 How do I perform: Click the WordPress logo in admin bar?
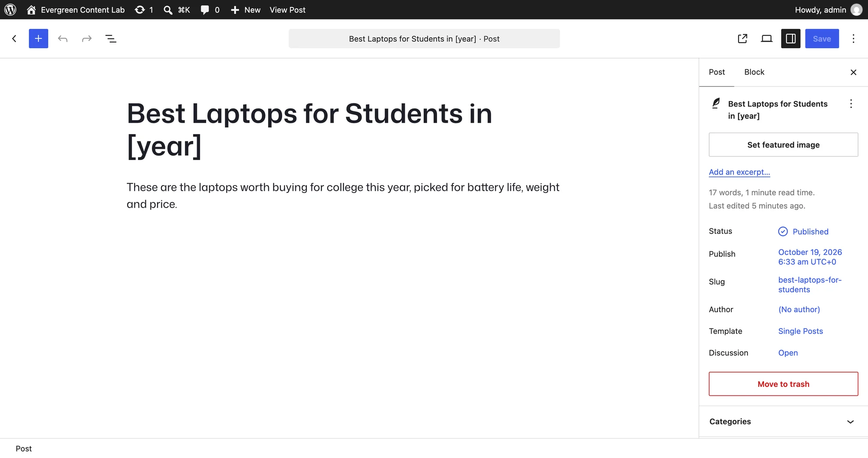coord(10,10)
